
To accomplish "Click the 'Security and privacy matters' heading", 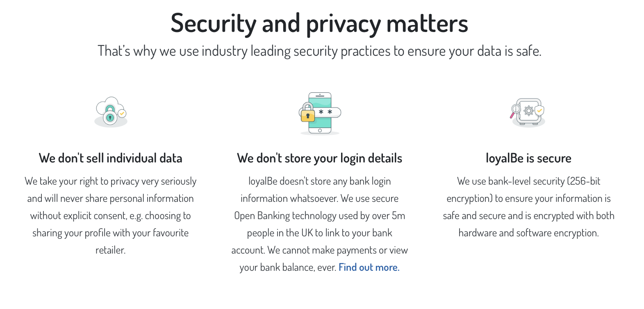I will point(319,23).
